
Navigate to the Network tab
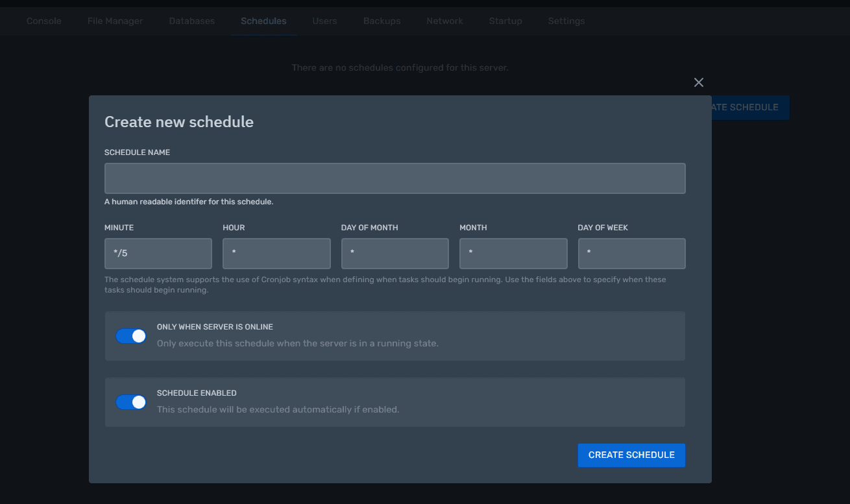pos(444,21)
